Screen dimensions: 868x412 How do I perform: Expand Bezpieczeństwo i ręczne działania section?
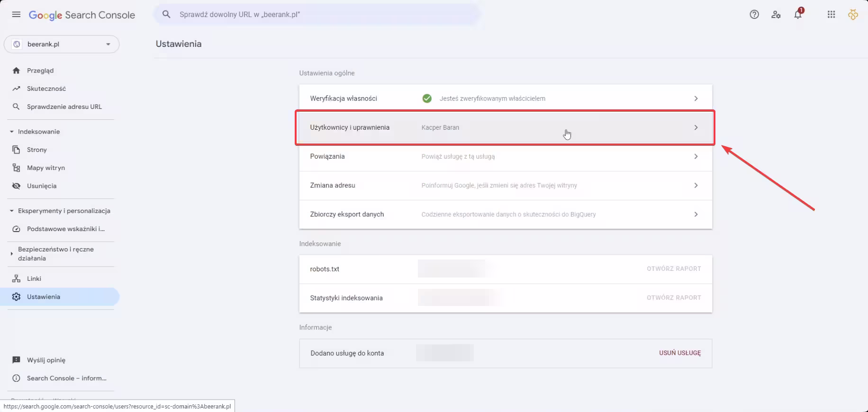coord(12,254)
